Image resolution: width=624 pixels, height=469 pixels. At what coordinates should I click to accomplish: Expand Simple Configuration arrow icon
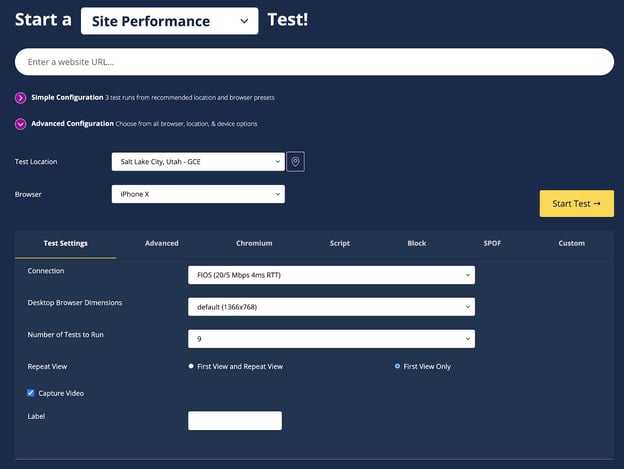[21, 98]
